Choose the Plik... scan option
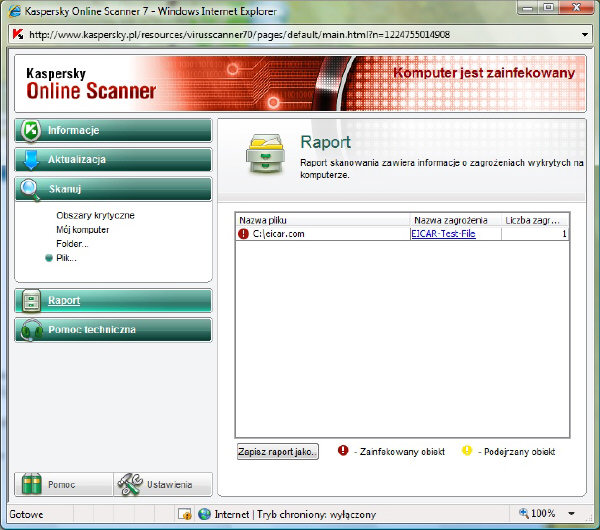Screen dimensions: 600x530 [66, 258]
